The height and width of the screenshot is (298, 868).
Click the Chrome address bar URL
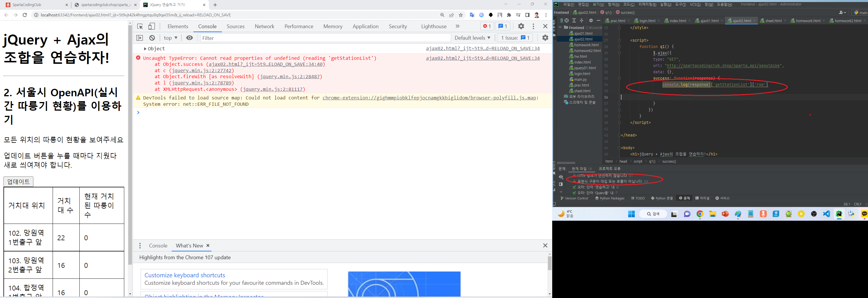point(136,15)
